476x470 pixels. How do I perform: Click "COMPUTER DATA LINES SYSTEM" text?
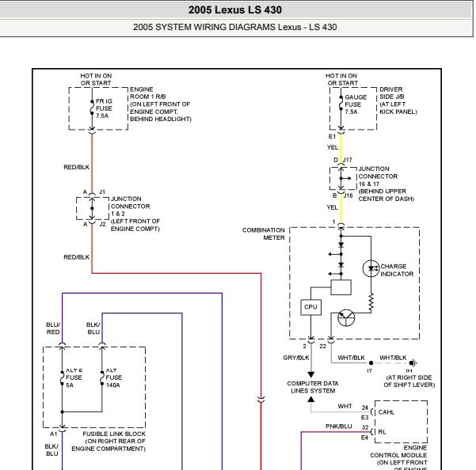[313, 387]
